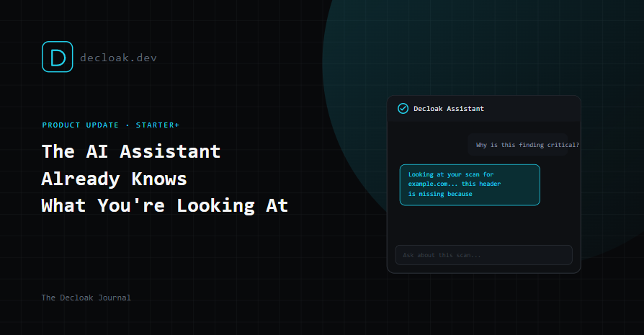Click the "Decloak Assistant" panel title
Viewport: 644px width, 335px height.
[449, 108]
